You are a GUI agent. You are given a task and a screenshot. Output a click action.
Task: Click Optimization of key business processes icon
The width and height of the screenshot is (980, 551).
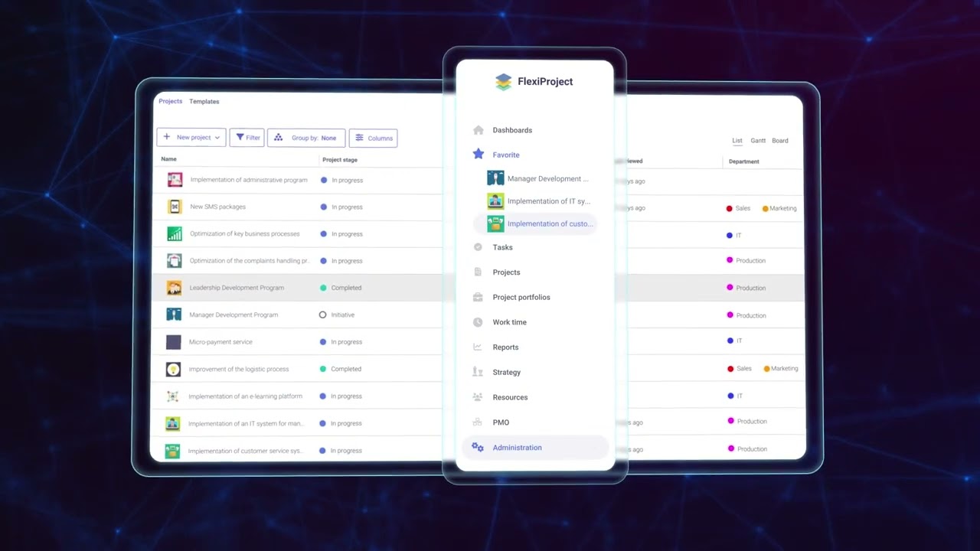point(175,233)
